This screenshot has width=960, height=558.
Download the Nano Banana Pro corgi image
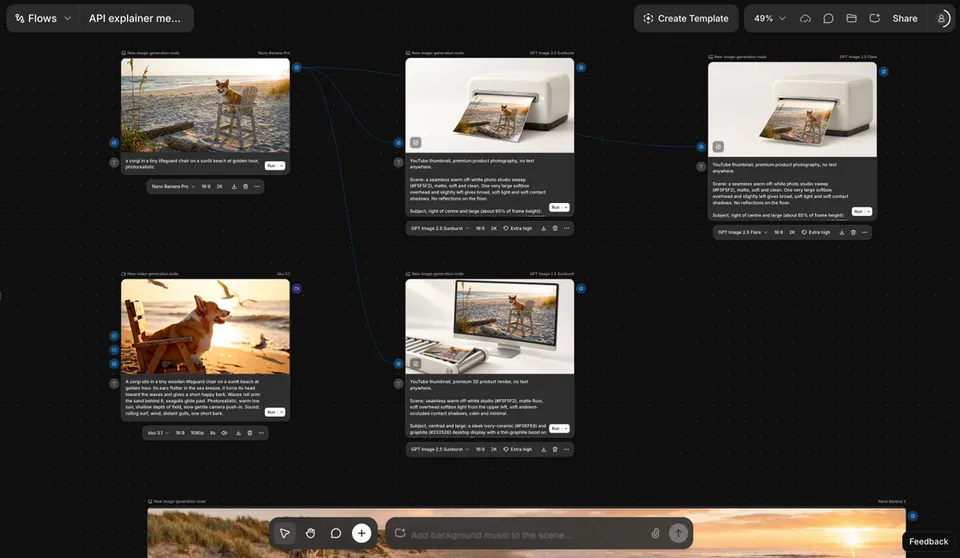click(x=234, y=186)
